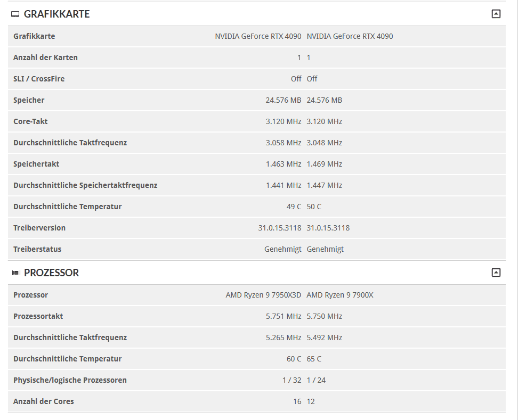Select Physische/logische Prozessoren label
Viewport: 518px width, 420px height.
70,380
